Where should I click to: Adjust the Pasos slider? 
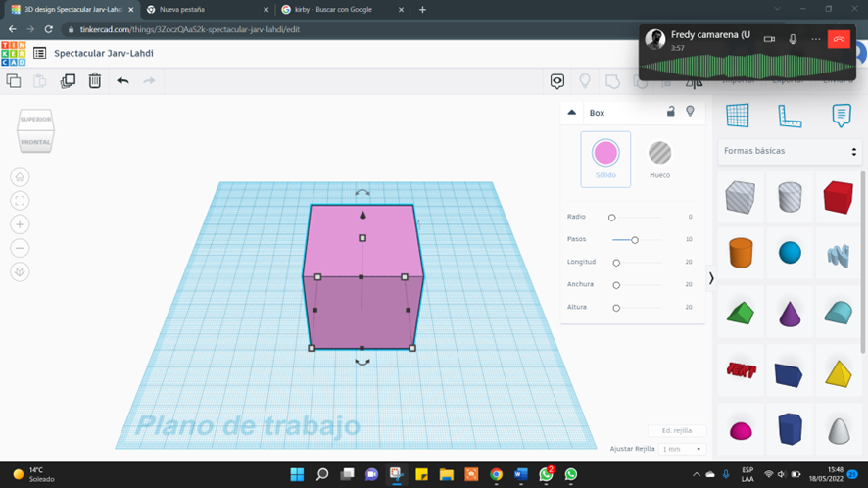pyautogui.click(x=635, y=240)
